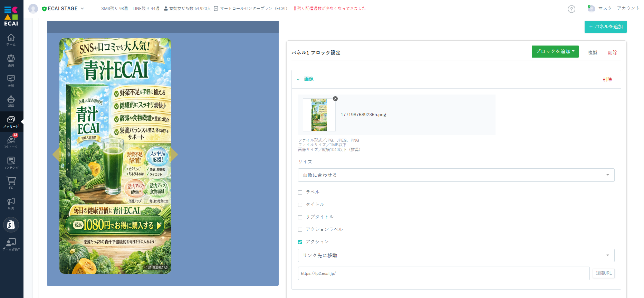
Task: Click the 複製 link for panel 1
Action: pyautogui.click(x=593, y=53)
